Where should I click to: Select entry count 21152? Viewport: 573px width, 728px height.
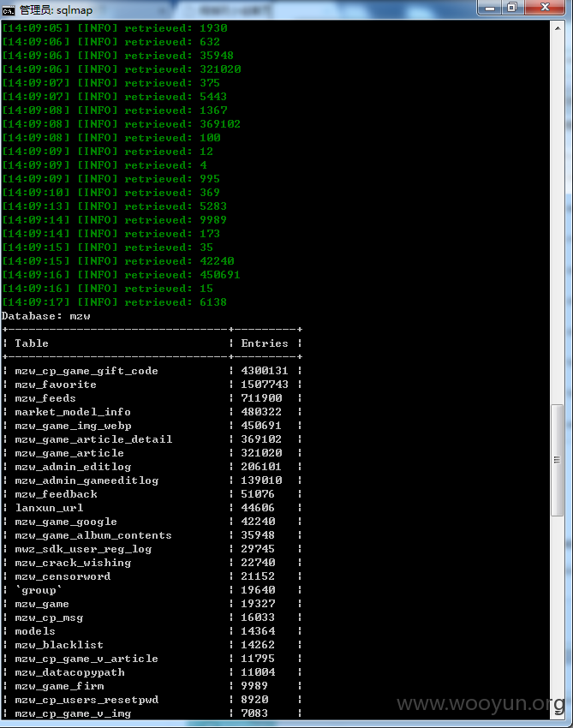(258, 576)
